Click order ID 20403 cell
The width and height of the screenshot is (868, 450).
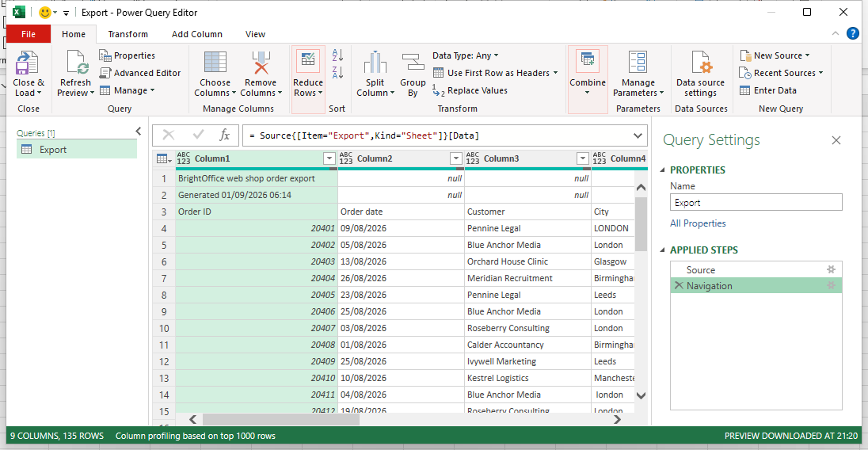(257, 261)
